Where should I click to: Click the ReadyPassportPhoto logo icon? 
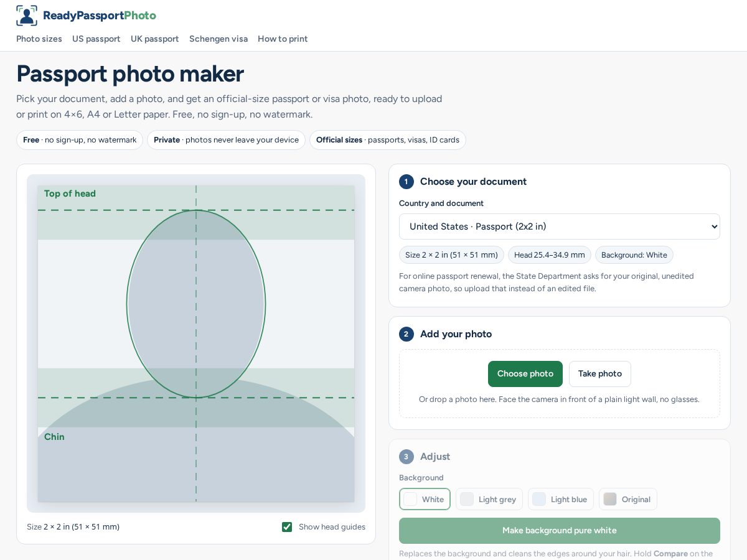(27, 16)
